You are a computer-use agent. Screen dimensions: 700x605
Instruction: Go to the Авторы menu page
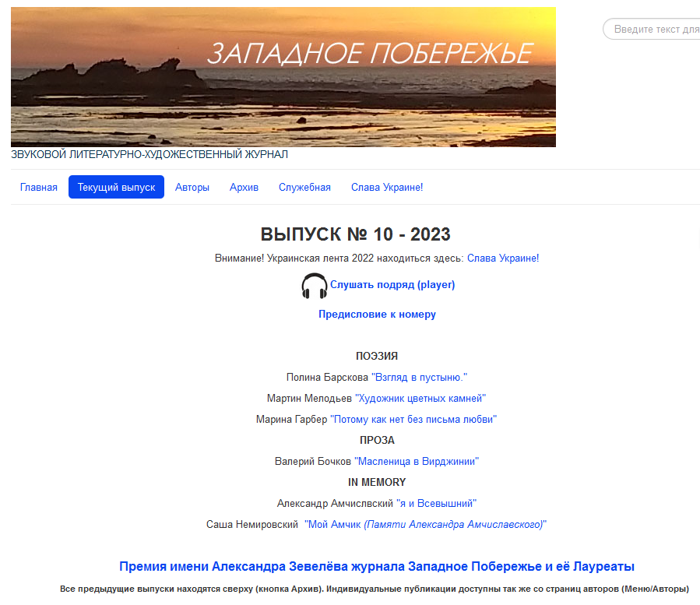[192, 187]
